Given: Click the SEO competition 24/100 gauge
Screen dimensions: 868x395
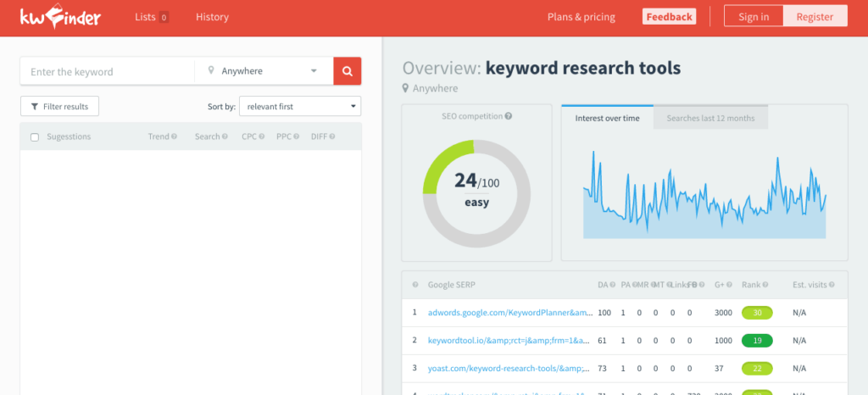Looking at the screenshot, I should [476, 193].
